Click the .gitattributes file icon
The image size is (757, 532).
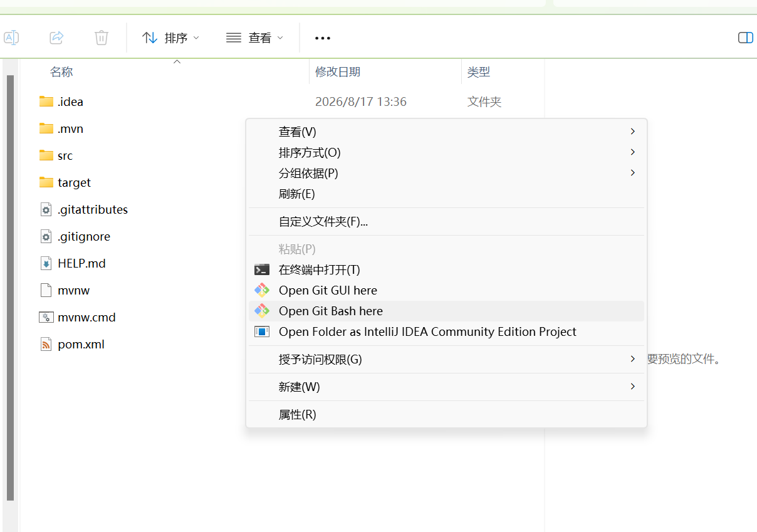[46, 209]
